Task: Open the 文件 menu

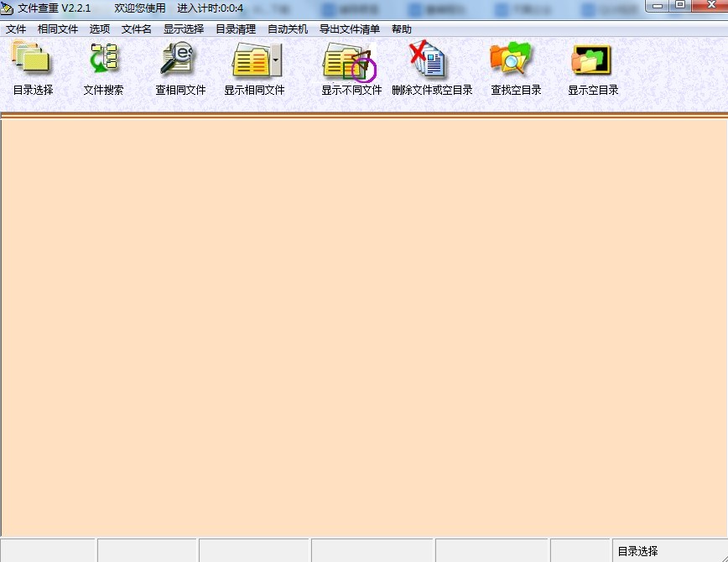Action: tap(16, 29)
